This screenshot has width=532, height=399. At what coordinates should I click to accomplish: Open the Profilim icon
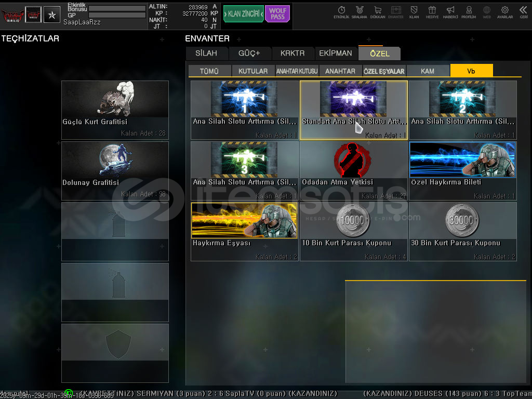tap(469, 12)
